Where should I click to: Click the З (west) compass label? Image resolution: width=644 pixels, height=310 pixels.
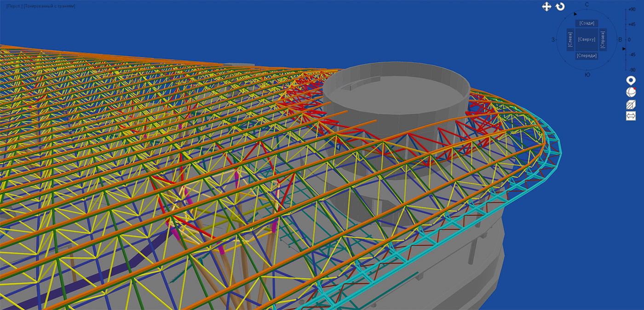pyautogui.click(x=552, y=40)
